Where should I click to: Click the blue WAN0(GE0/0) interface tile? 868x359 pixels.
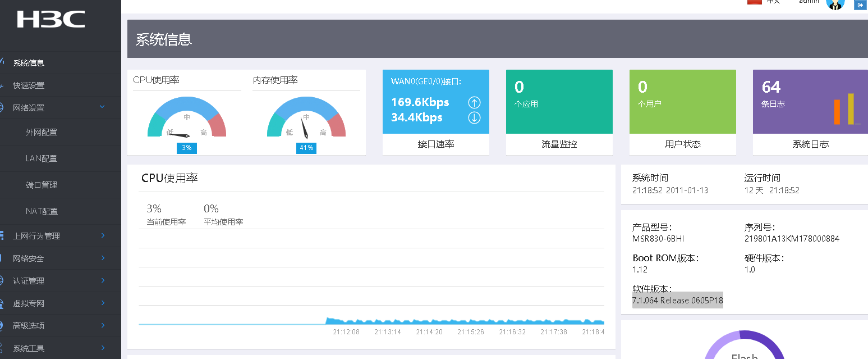tap(436, 102)
